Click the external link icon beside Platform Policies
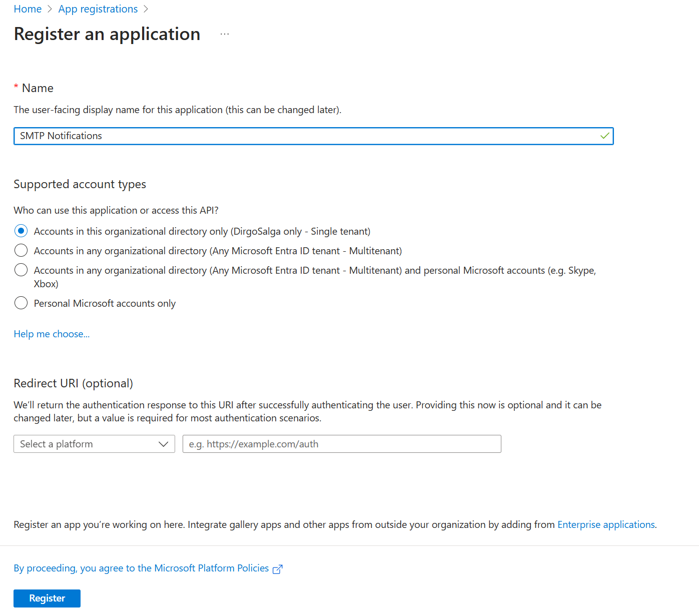The width and height of the screenshot is (699, 616). click(277, 569)
